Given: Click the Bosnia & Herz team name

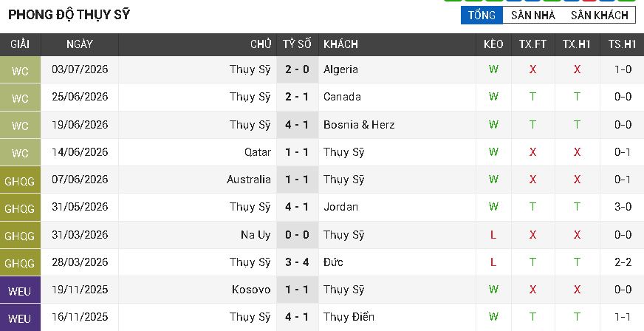Looking at the screenshot, I should 359,124.
